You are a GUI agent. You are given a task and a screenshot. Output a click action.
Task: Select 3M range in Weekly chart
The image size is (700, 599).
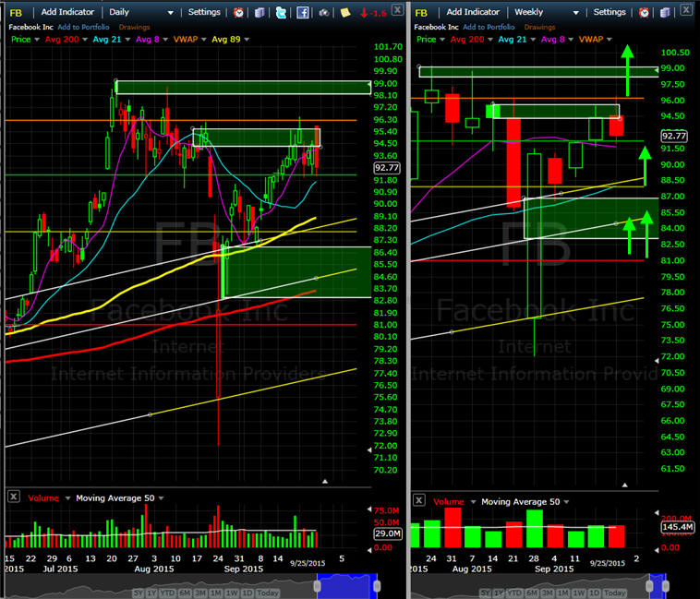coord(548,593)
